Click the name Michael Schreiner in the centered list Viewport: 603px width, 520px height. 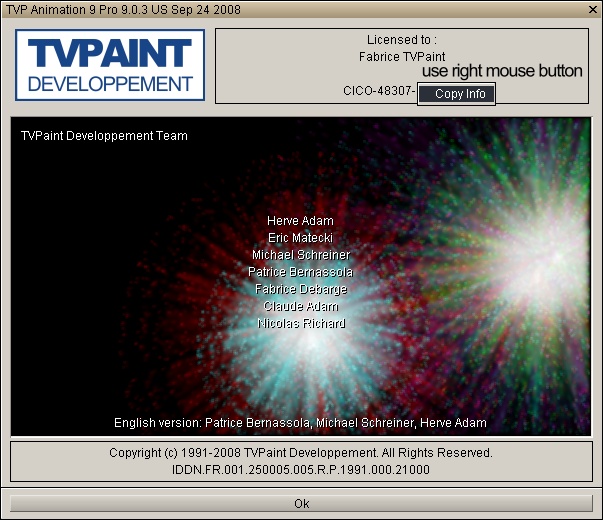(x=301, y=255)
